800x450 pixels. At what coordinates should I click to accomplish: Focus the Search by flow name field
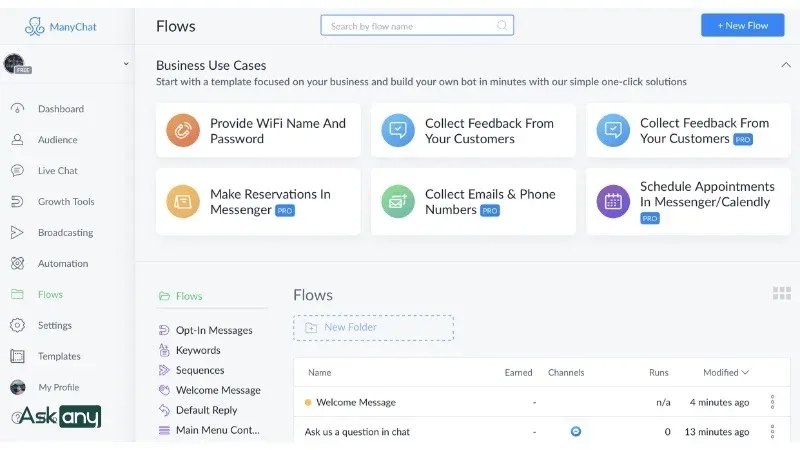point(417,26)
